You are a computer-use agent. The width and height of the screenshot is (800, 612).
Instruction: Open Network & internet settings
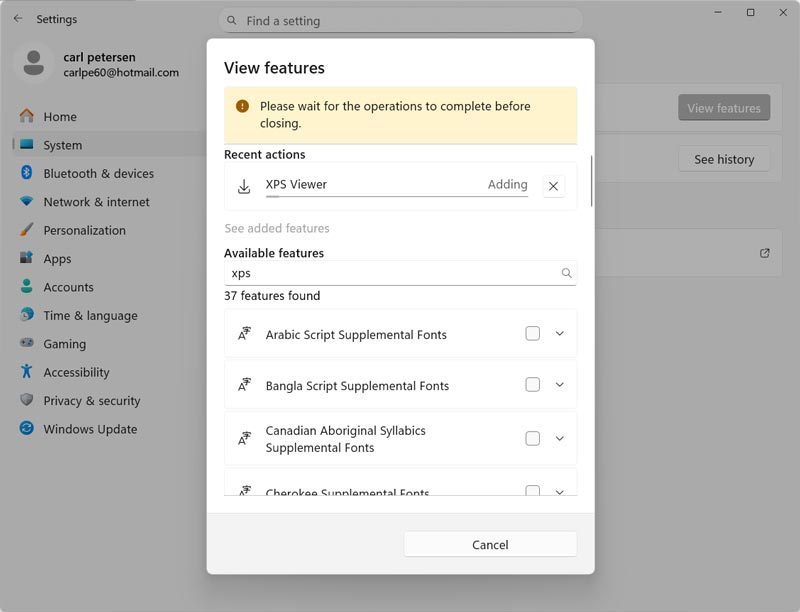click(x=96, y=202)
